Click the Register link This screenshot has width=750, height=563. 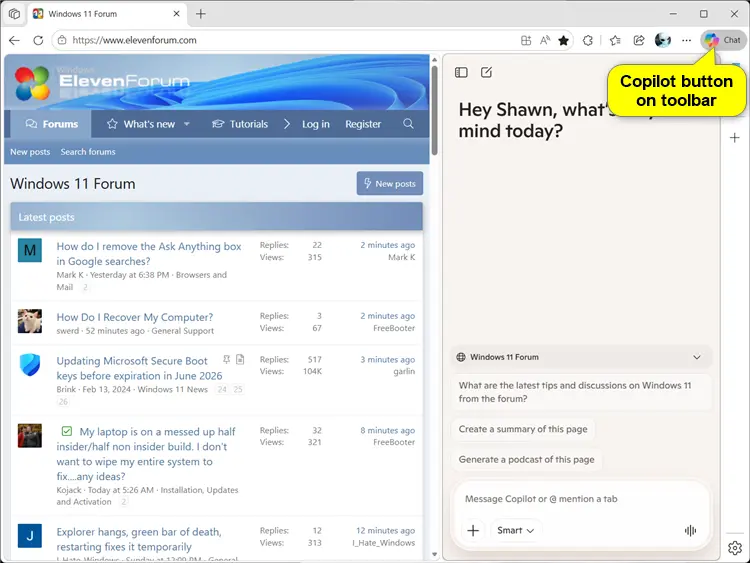click(x=363, y=124)
